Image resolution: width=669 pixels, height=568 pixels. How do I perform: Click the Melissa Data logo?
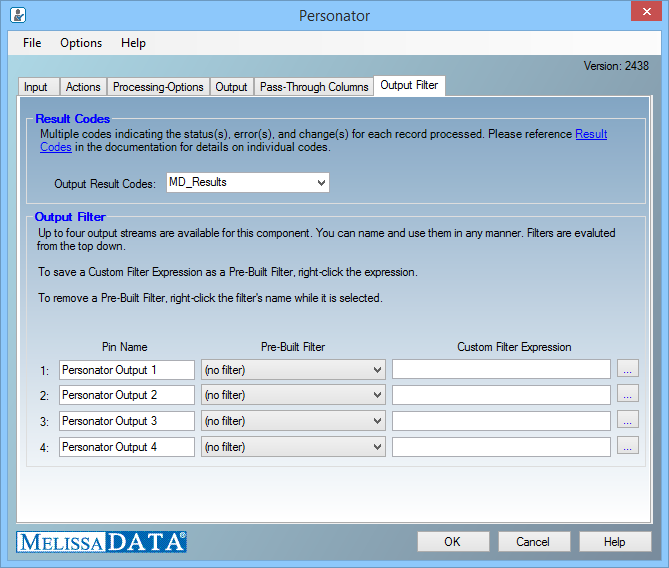pyautogui.click(x=101, y=542)
